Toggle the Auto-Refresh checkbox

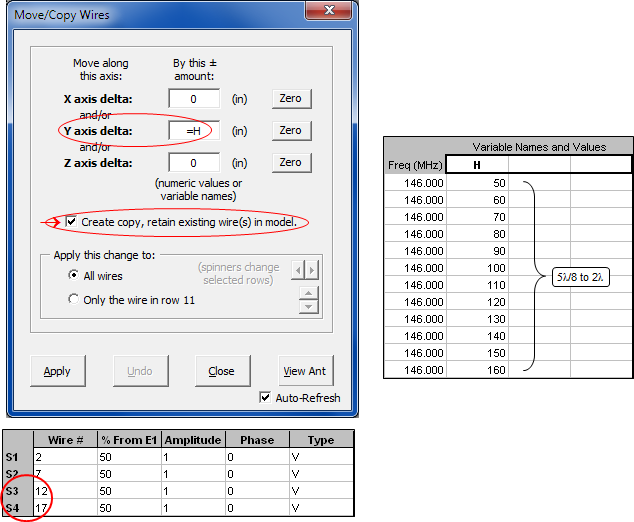[x=265, y=397]
